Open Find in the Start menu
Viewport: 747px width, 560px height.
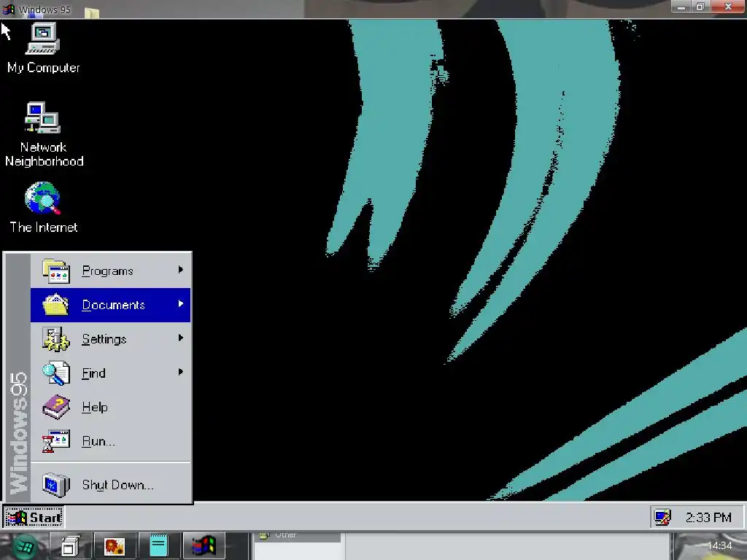coord(111,373)
